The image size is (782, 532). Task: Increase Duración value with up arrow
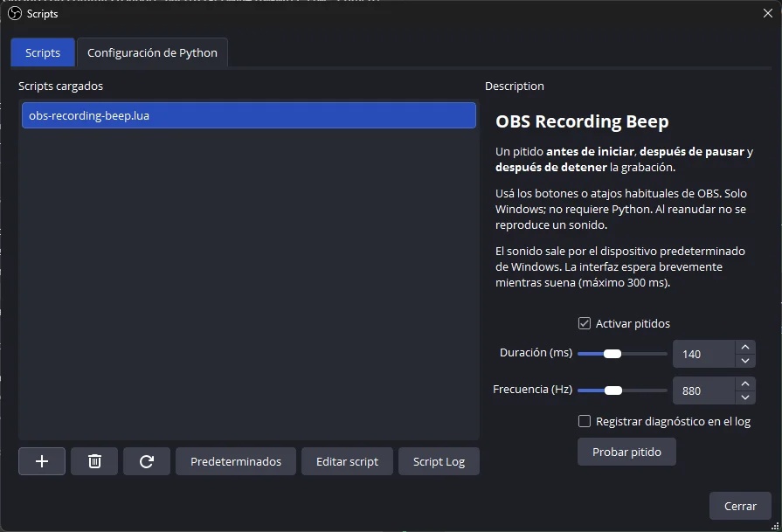745,347
